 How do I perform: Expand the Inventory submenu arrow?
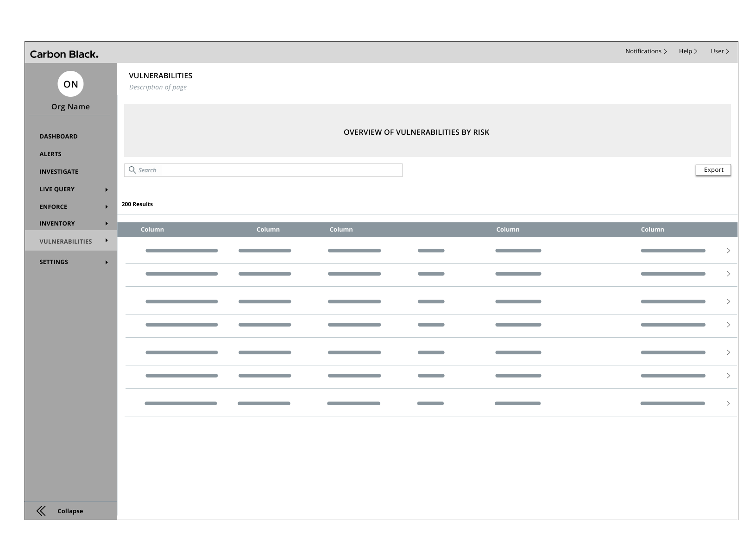click(x=107, y=224)
